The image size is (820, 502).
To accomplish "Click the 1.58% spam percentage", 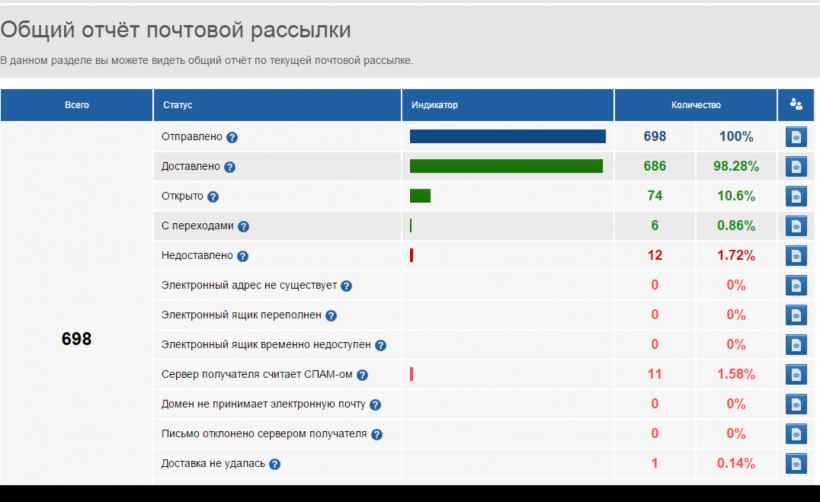I will [x=736, y=374].
